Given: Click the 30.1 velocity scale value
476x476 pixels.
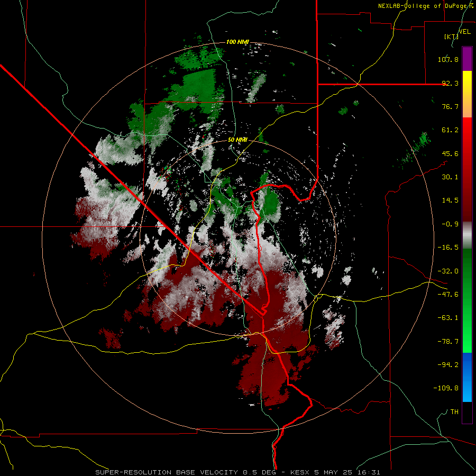Looking at the screenshot, I should click(450, 177).
